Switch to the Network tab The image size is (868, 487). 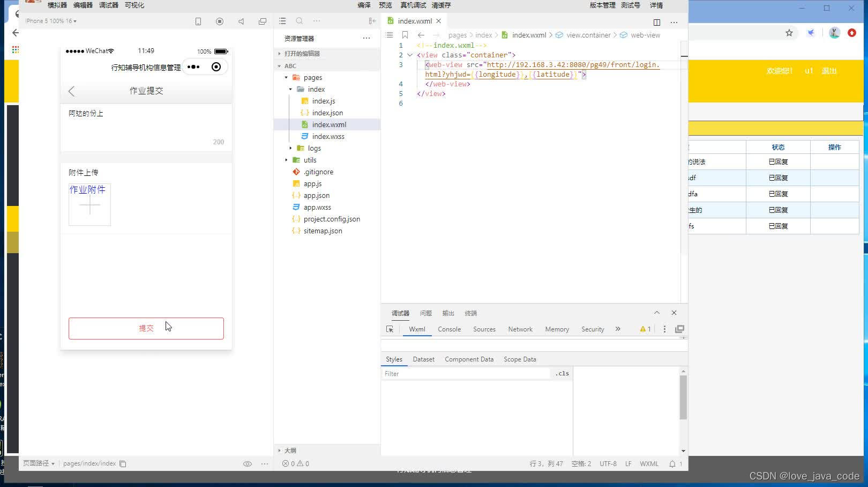pyautogui.click(x=520, y=329)
